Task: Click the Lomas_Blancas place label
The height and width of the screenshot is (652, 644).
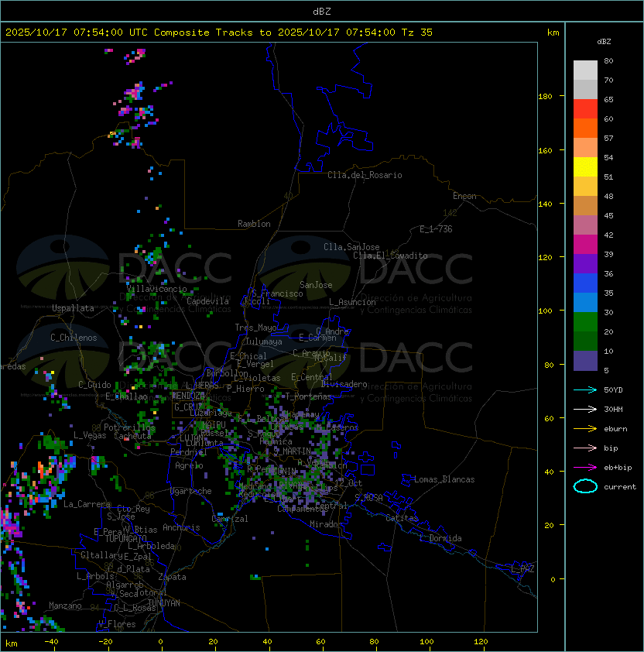Action: point(444,479)
